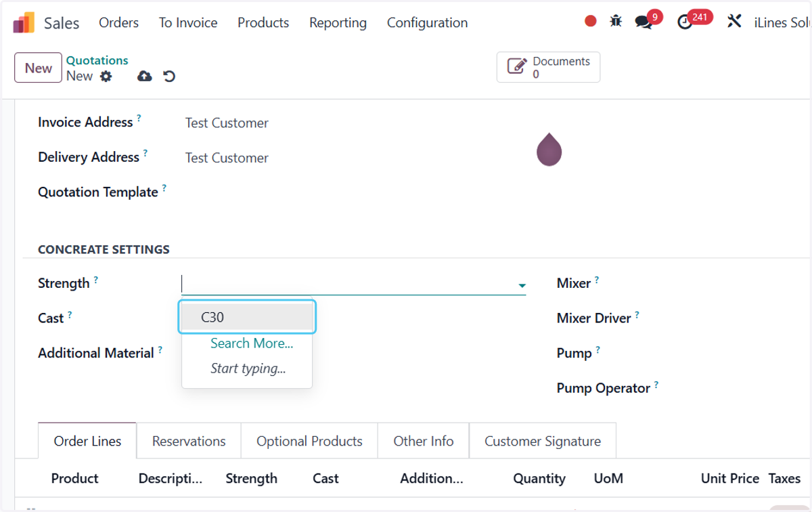This screenshot has height=512, width=812.
Task: Show help tooltip for Quotation Template
Action: pyautogui.click(x=164, y=188)
